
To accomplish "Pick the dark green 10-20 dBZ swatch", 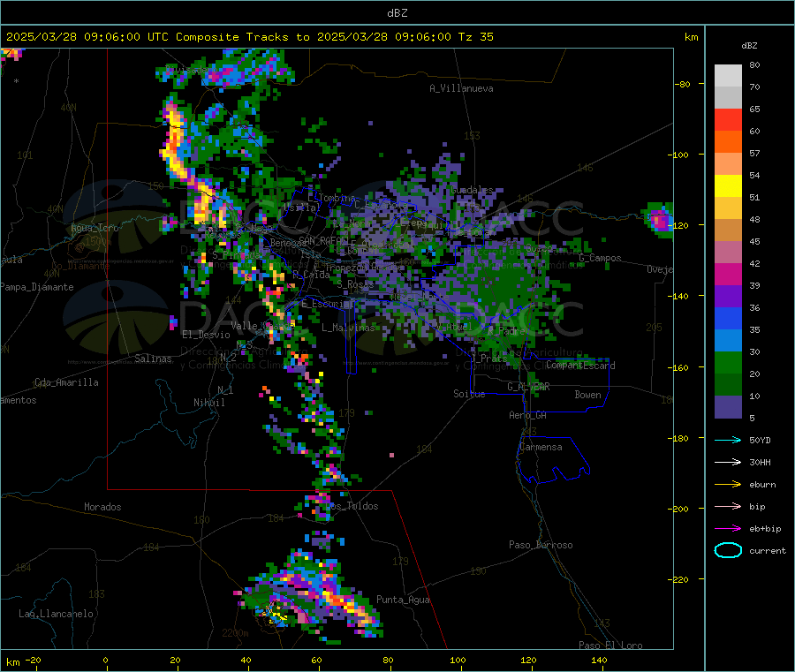I will [x=728, y=385].
